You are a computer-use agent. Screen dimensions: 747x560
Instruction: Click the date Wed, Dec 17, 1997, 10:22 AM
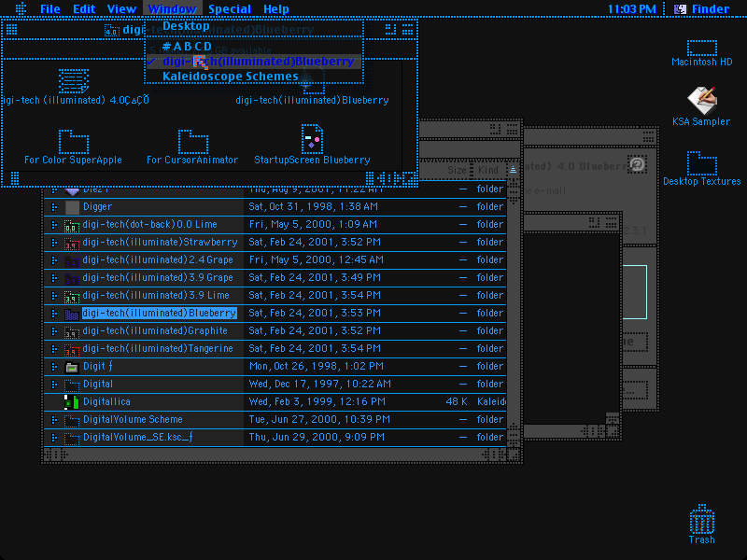[x=319, y=384]
